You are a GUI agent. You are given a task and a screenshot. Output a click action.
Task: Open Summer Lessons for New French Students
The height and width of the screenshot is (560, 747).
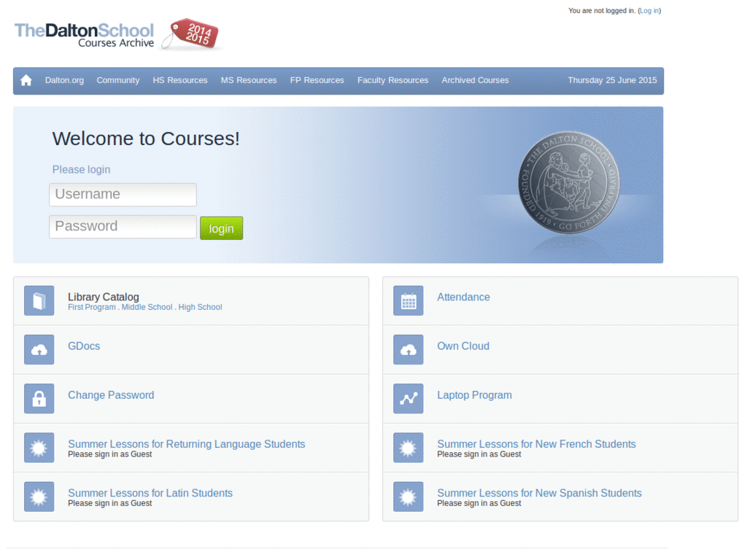(x=536, y=444)
